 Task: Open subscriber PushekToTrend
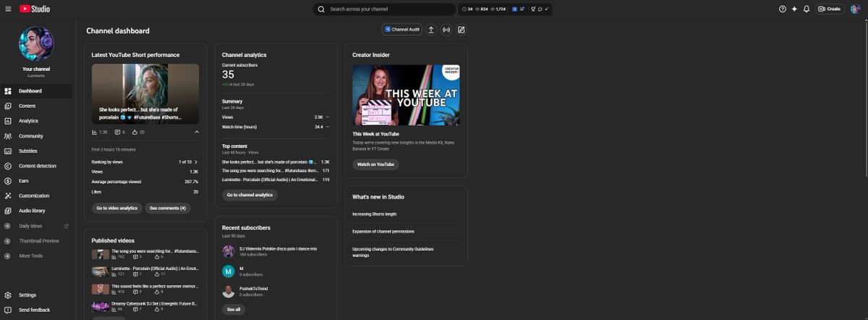click(x=253, y=288)
